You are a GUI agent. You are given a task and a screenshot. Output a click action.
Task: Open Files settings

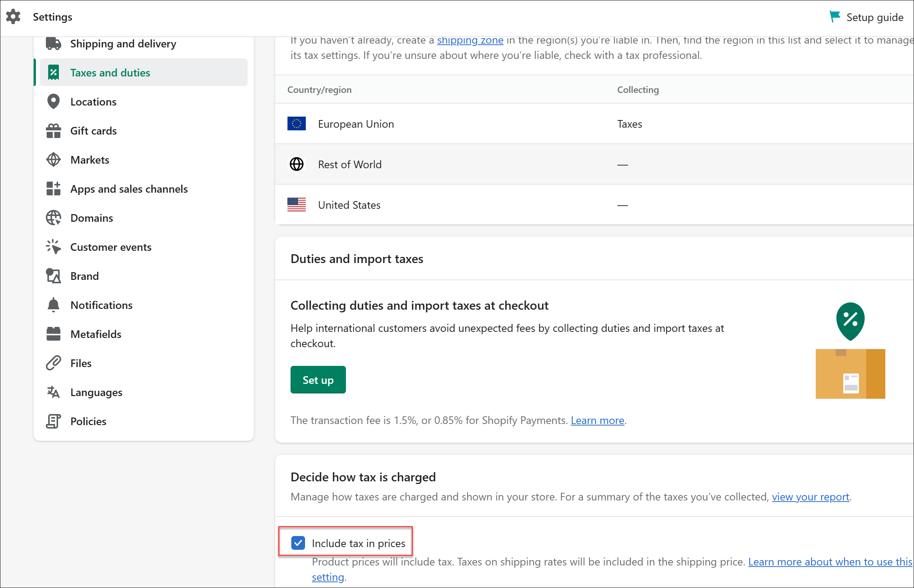(144, 363)
